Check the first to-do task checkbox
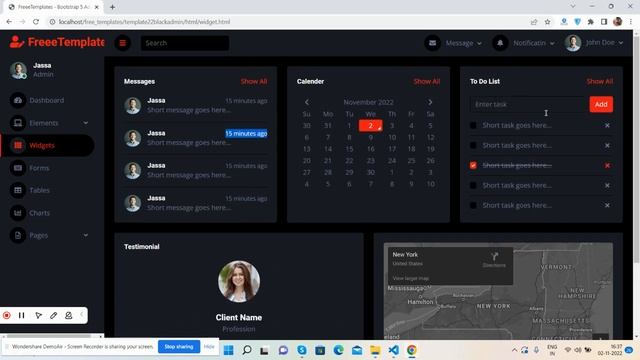This screenshot has height=360, width=640. pos(473,125)
